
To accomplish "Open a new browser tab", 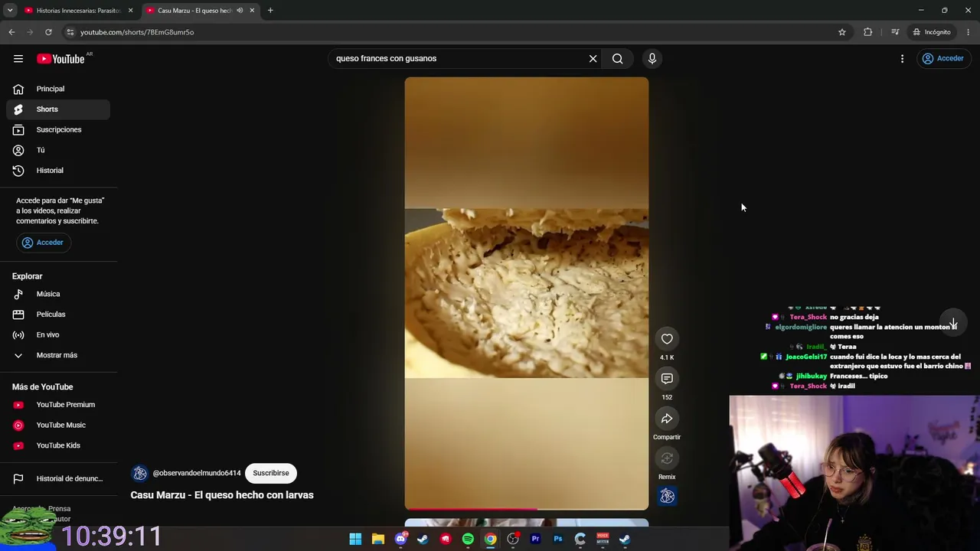I will click(x=270, y=11).
